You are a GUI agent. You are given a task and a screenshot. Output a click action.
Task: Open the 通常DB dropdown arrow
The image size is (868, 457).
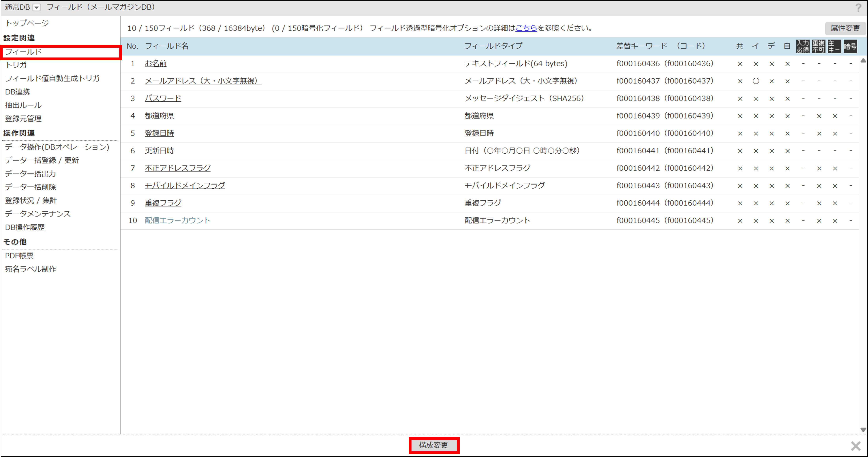pos(37,7)
